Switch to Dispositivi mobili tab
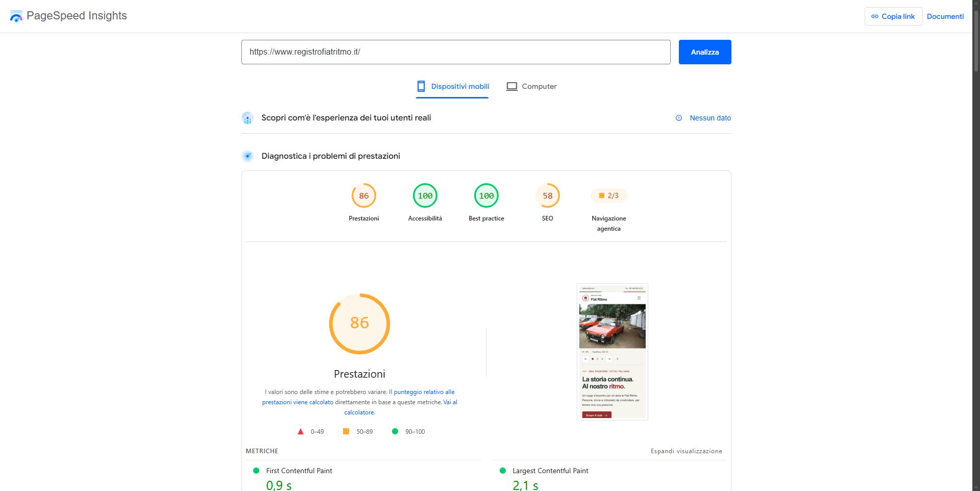980x491 pixels. (x=452, y=86)
